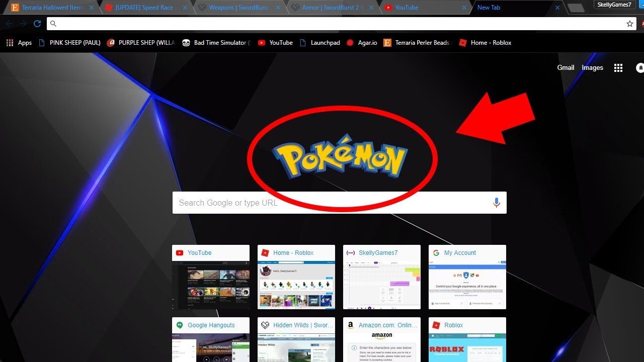Close the Speed Race tab
This screenshot has height=362, width=644.
(184, 8)
